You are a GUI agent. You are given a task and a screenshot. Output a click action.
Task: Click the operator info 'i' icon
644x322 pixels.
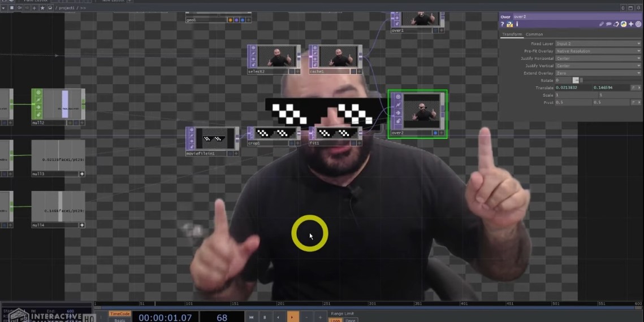point(517,25)
